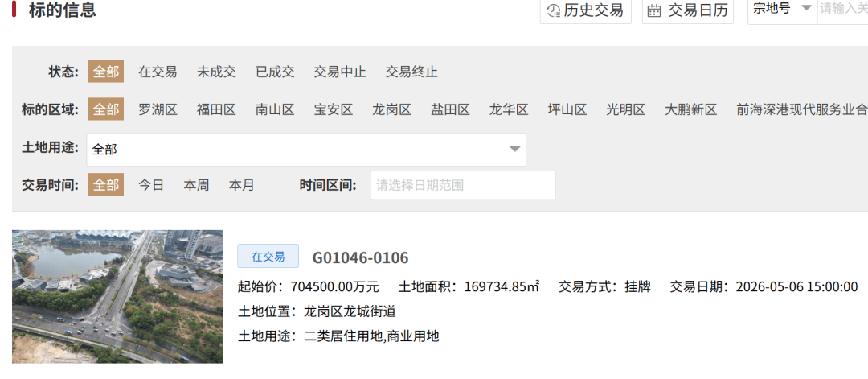Viewport: 868px width, 379px height.
Task: Choose 交易中止 status option
Action: coord(339,72)
